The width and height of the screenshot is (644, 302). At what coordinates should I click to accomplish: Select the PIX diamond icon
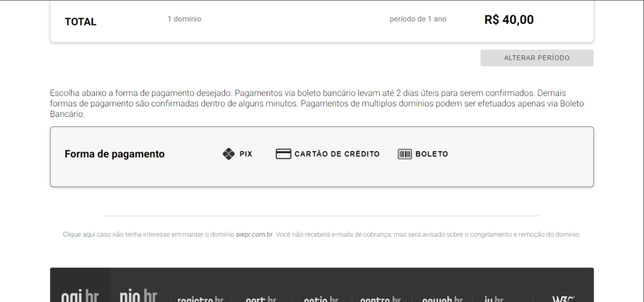228,154
